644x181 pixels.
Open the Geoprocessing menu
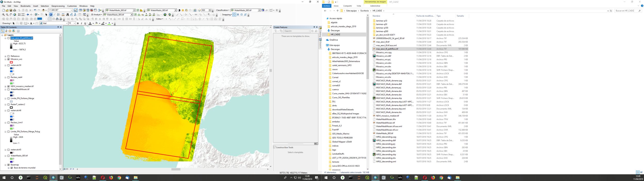[x=58, y=6]
